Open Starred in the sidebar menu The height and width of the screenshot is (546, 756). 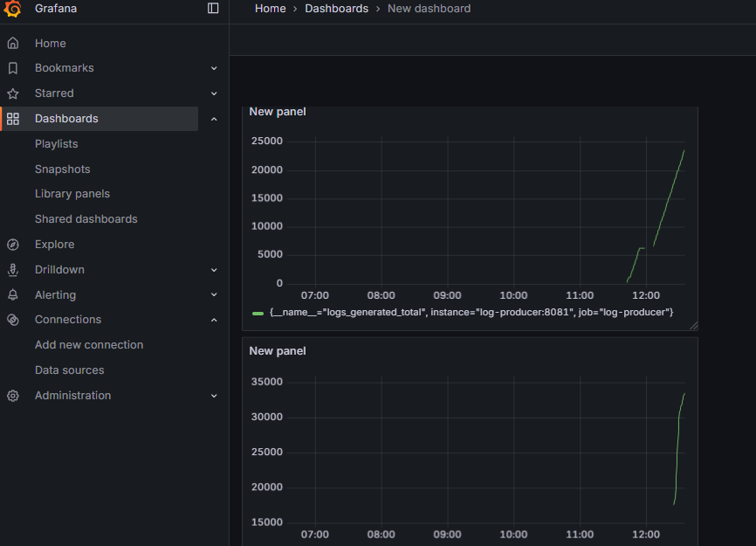(x=54, y=93)
